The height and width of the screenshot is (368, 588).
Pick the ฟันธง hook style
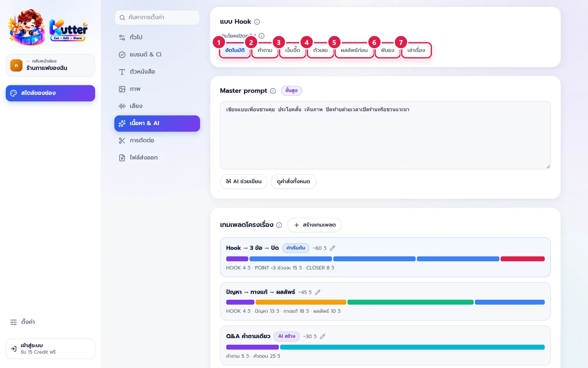388,50
